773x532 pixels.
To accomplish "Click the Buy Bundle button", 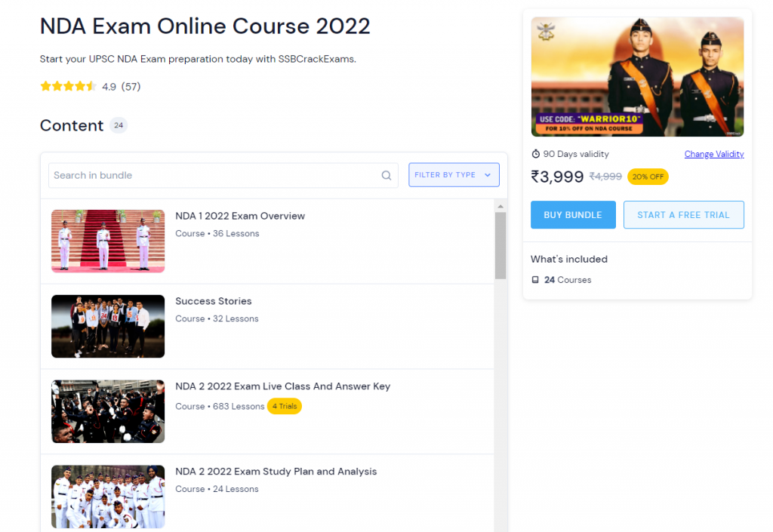I will (573, 215).
